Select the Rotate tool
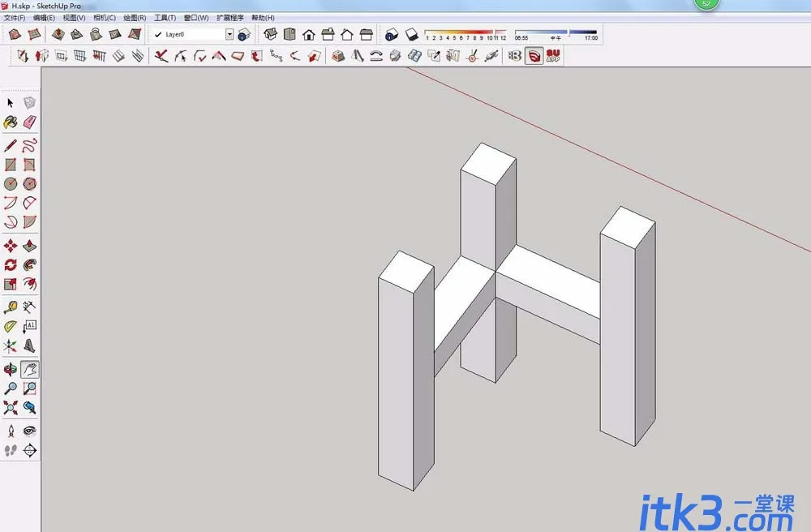The height and width of the screenshot is (532, 811). 11,264
